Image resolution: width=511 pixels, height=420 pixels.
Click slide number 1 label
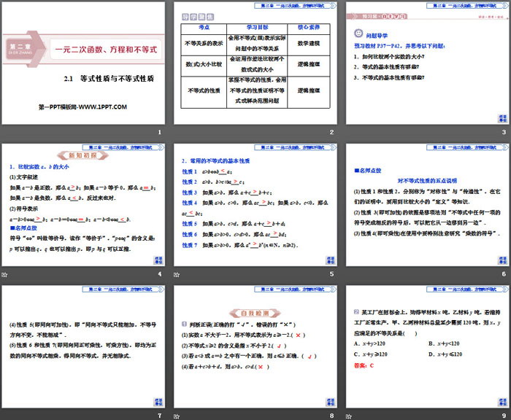[159, 132]
